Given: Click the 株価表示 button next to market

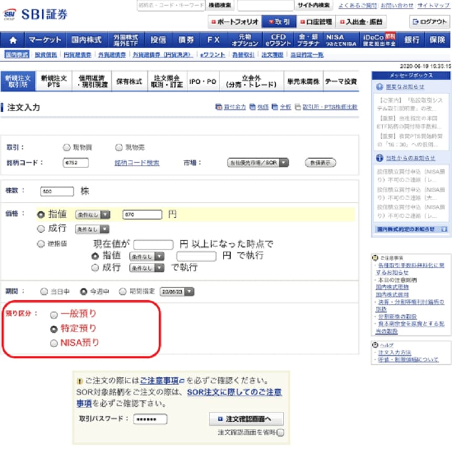Looking at the screenshot, I should click(321, 163).
